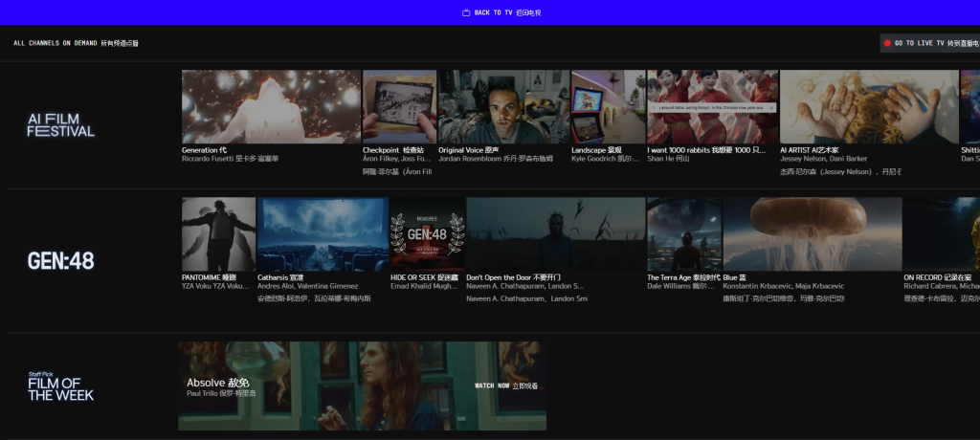
Task: Open the PANTOMIME film thumbnail
Action: (218, 234)
